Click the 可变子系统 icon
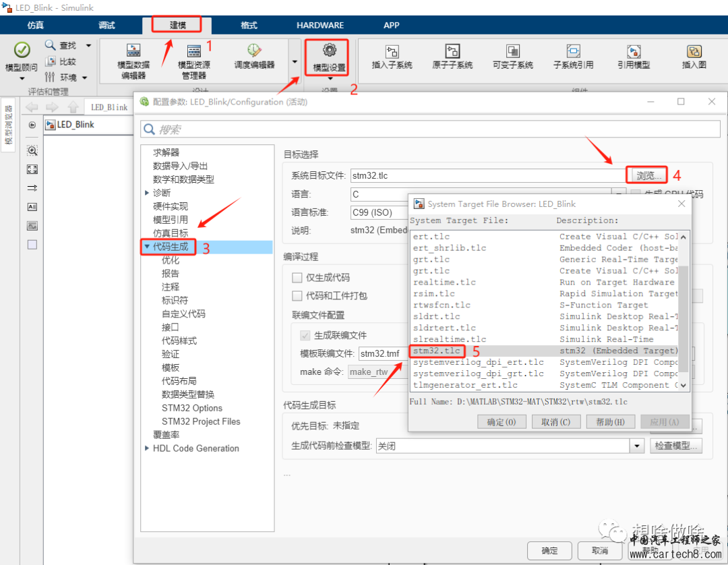728x565 pixels. pyautogui.click(x=512, y=51)
